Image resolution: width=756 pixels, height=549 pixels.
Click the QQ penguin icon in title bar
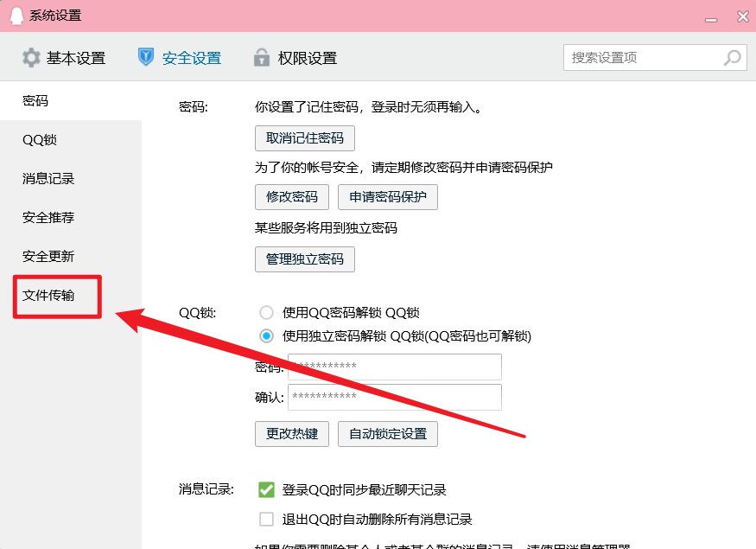[16, 16]
